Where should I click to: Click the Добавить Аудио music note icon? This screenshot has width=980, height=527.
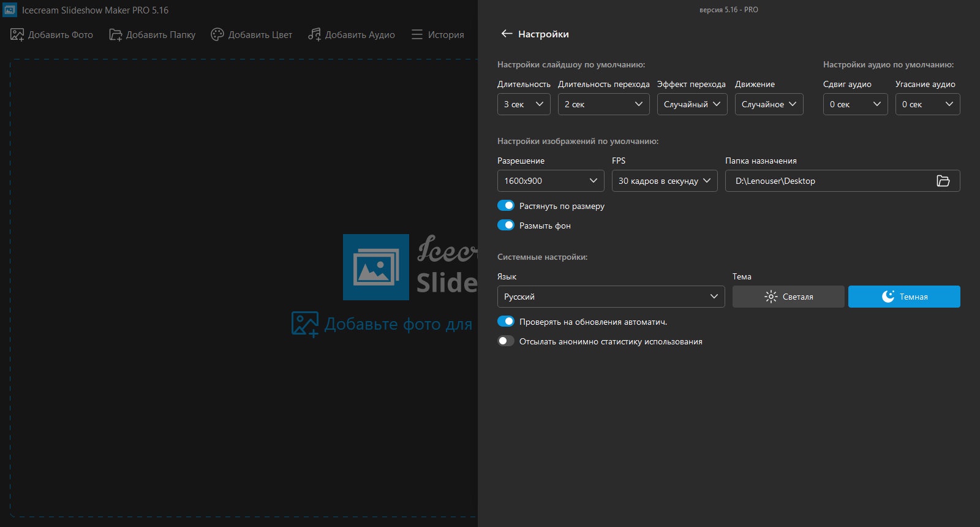point(314,35)
